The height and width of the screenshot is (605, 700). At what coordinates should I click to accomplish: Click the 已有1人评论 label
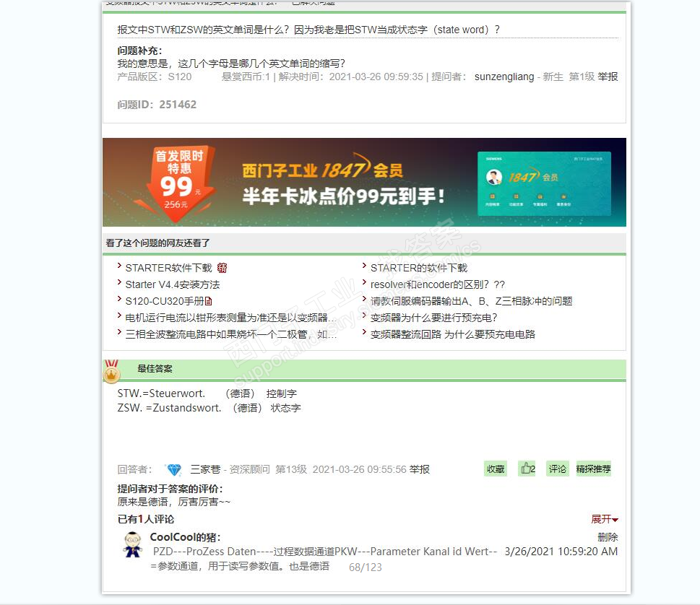point(145,519)
